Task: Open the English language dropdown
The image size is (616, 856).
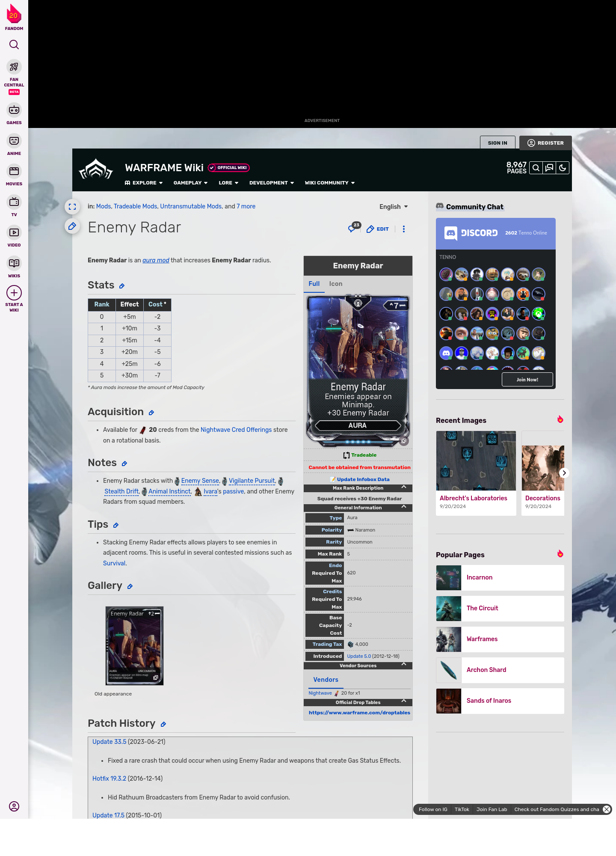Action: pos(394,207)
